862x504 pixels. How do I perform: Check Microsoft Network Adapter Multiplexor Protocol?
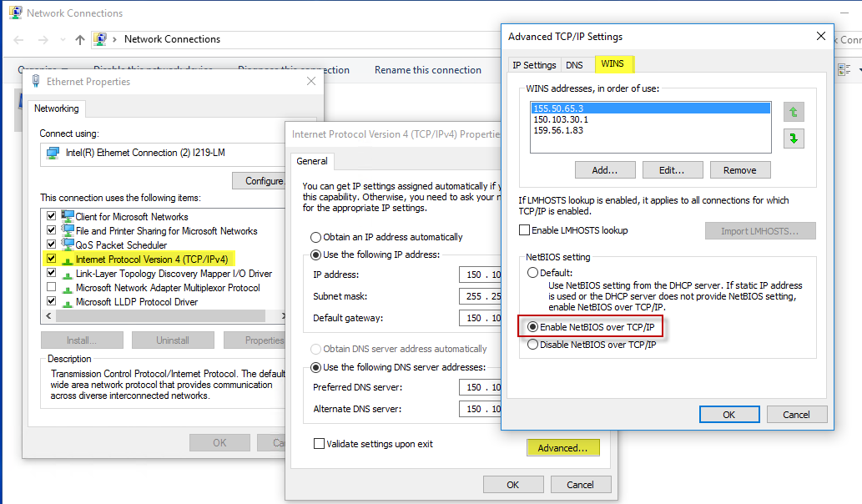tap(52, 287)
